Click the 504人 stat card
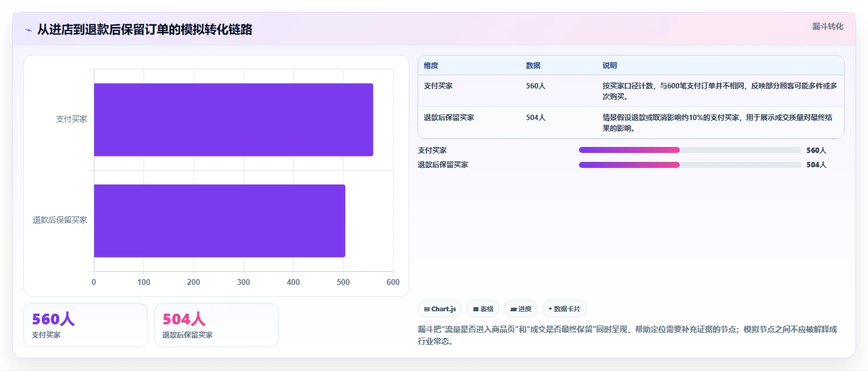Image resolution: width=868 pixels, height=371 pixels. [x=216, y=325]
